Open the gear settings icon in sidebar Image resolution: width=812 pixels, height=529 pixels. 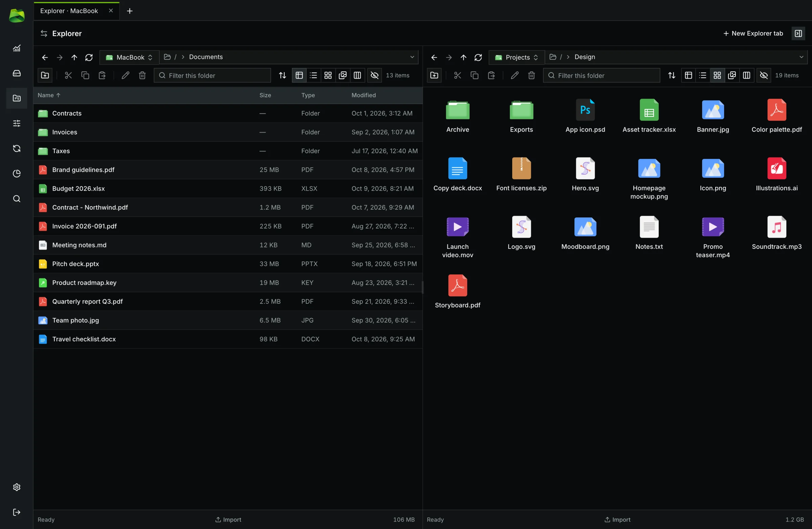click(x=17, y=487)
